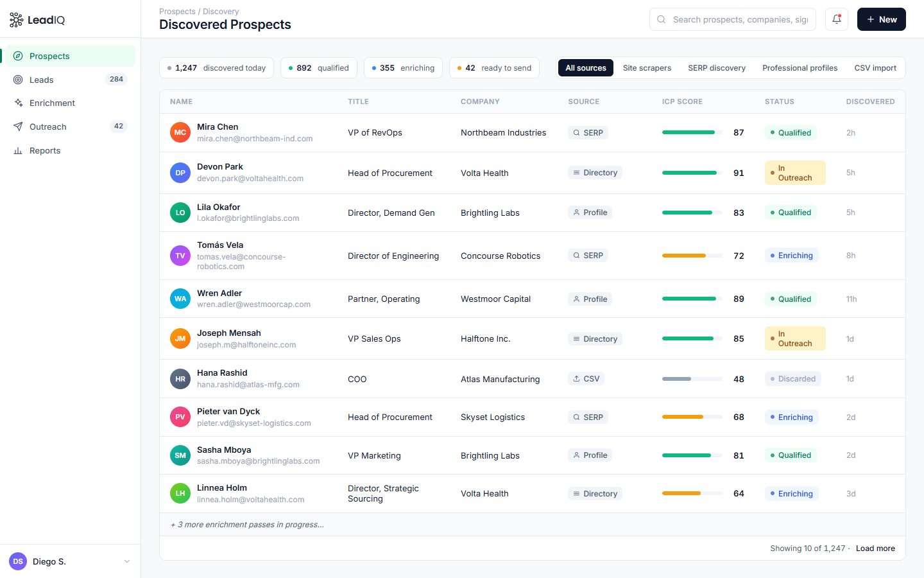Click CSV source badge for Hana Rashid
Image resolution: width=924 pixels, height=578 pixels.
pyautogui.click(x=586, y=379)
